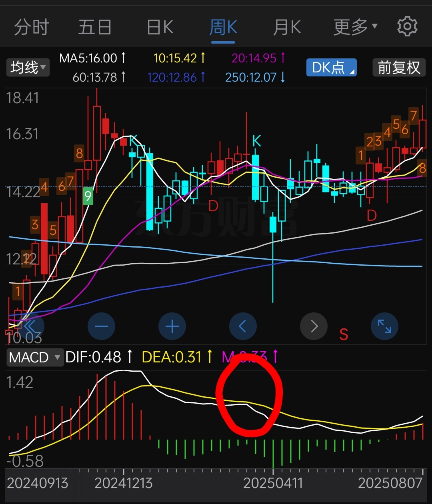The width and height of the screenshot is (432, 504).
Task: Click the -0.58 MACD axis label
Action: 25,461
